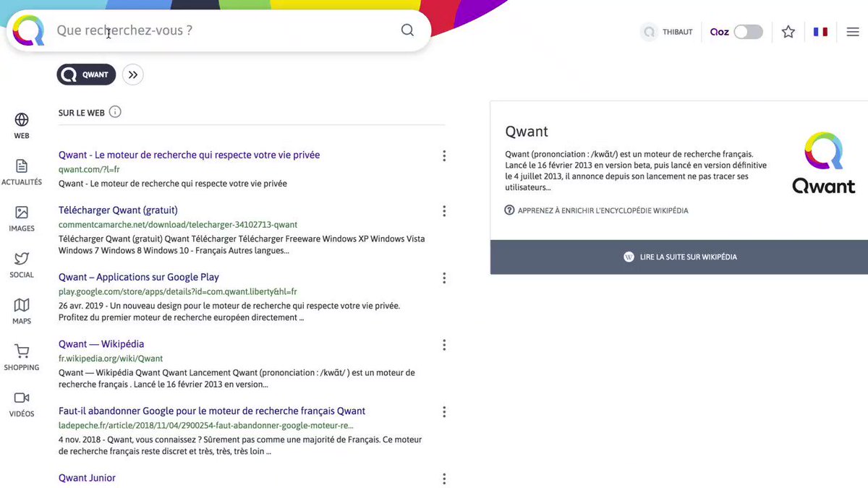Switch to the Actualités tab
Viewport: 868px width, 488px height.
(22, 172)
